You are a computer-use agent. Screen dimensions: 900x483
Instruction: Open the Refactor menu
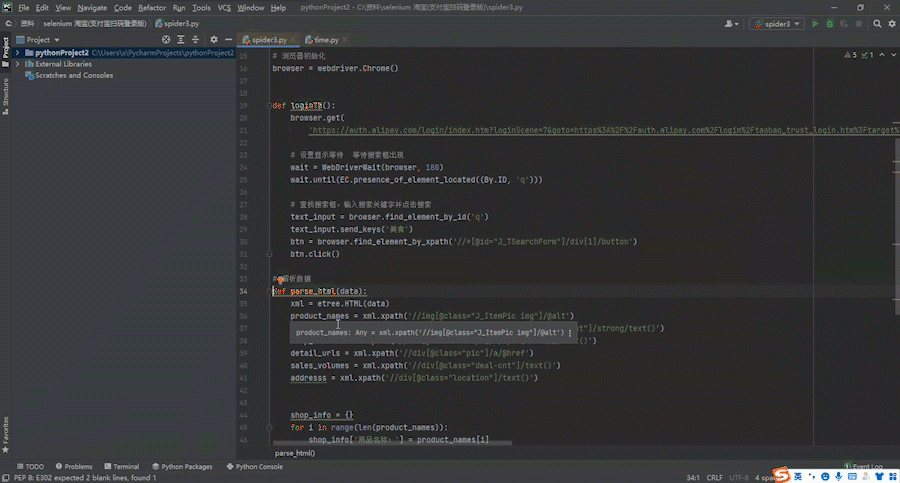(152, 7)
